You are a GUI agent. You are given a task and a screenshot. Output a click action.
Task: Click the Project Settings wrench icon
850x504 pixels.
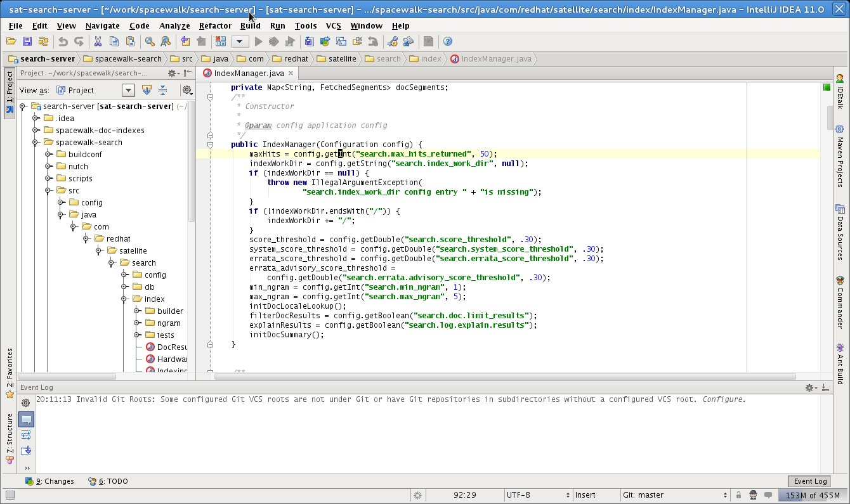point(393,41)
